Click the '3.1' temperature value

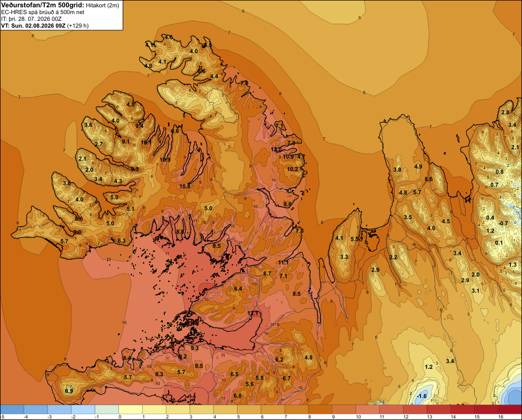click(x=476, y=291)
